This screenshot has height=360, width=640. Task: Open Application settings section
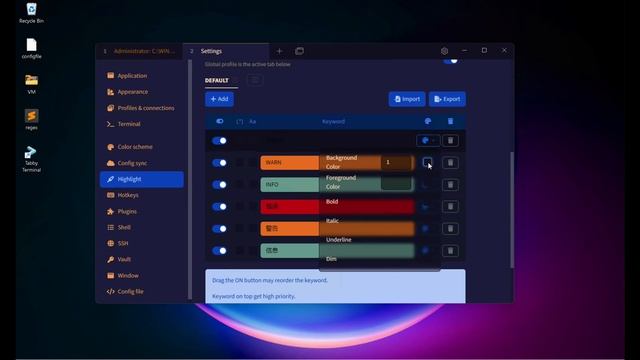click(142, 76)
